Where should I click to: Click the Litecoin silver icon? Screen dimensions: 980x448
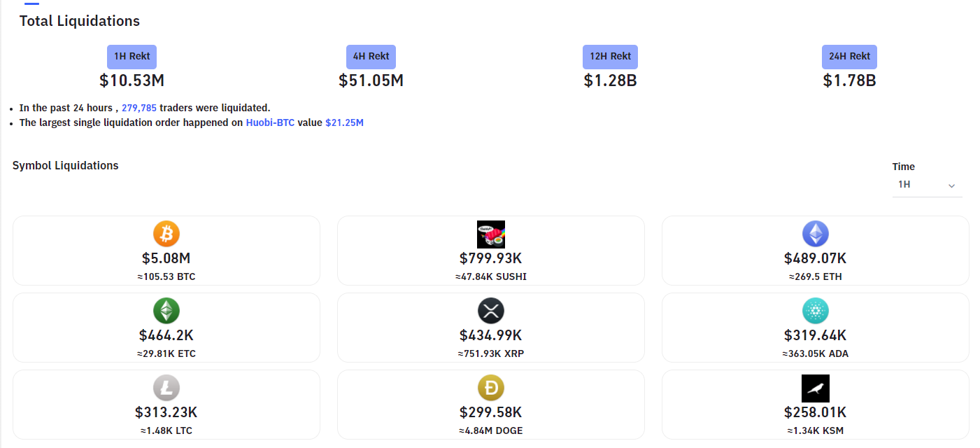click(x=166, y=388)
